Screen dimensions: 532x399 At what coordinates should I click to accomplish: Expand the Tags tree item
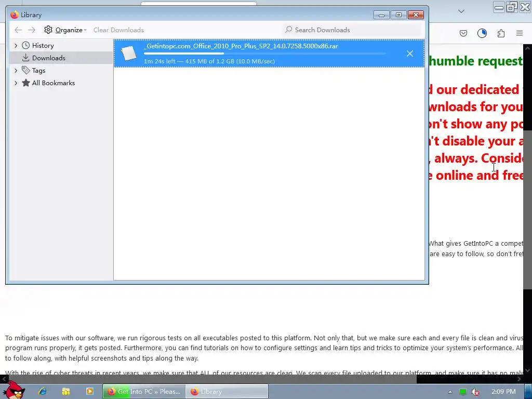[x=16, y=71]
